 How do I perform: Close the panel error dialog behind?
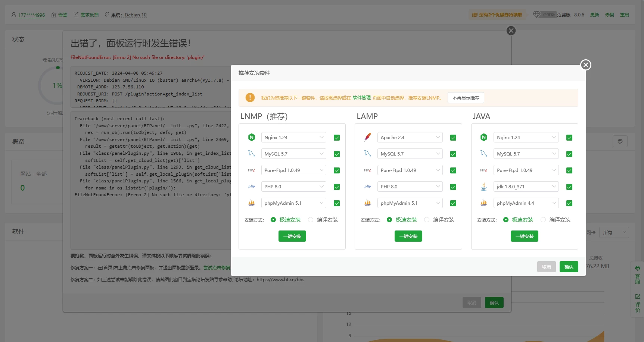click(x=511, y=31)
